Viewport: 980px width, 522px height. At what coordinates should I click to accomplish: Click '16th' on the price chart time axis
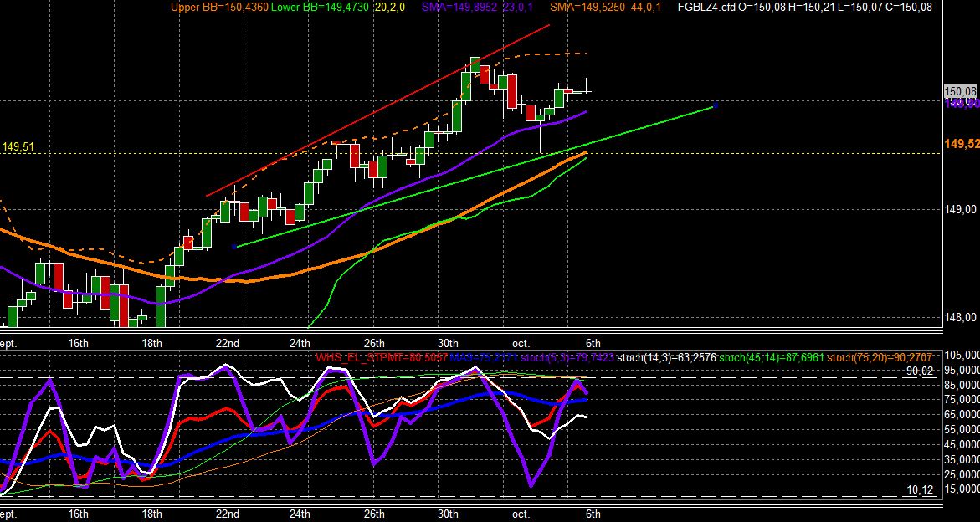[x=78, y=344]
